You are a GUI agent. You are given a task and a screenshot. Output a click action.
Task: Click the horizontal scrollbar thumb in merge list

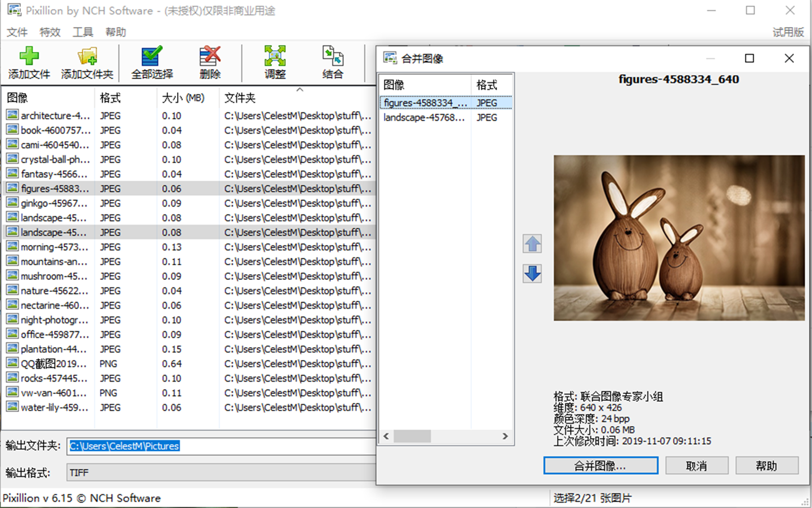click(412, 436)
